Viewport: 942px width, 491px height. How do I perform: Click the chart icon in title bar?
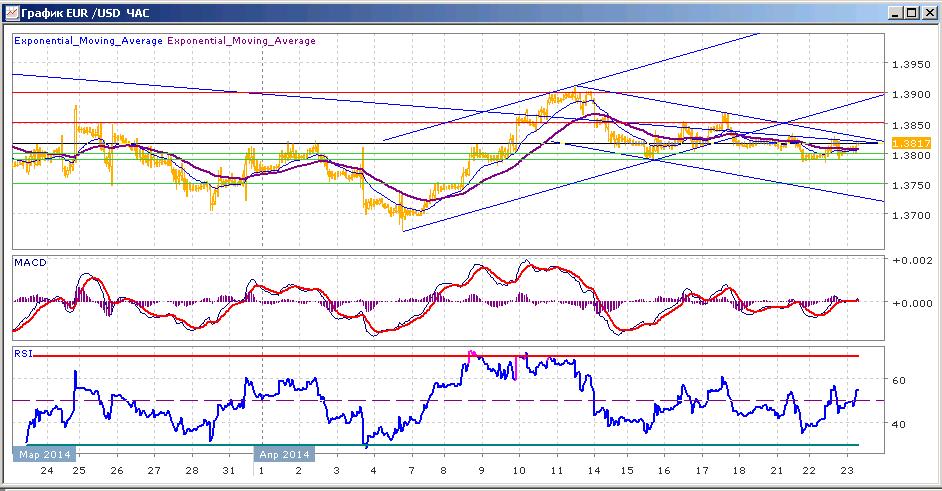pyautogui.click(x=11, y=13)
